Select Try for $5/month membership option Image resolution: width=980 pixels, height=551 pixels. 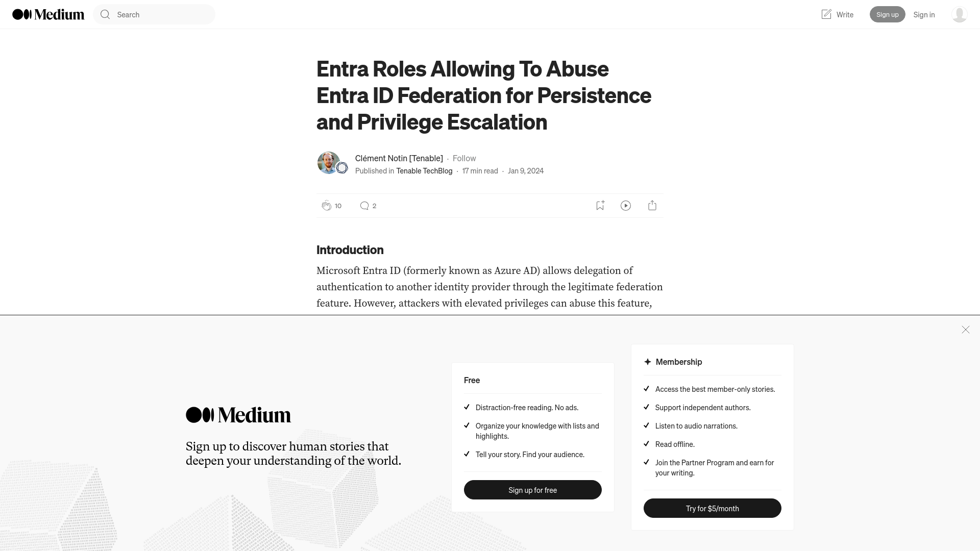click(712, 508)
